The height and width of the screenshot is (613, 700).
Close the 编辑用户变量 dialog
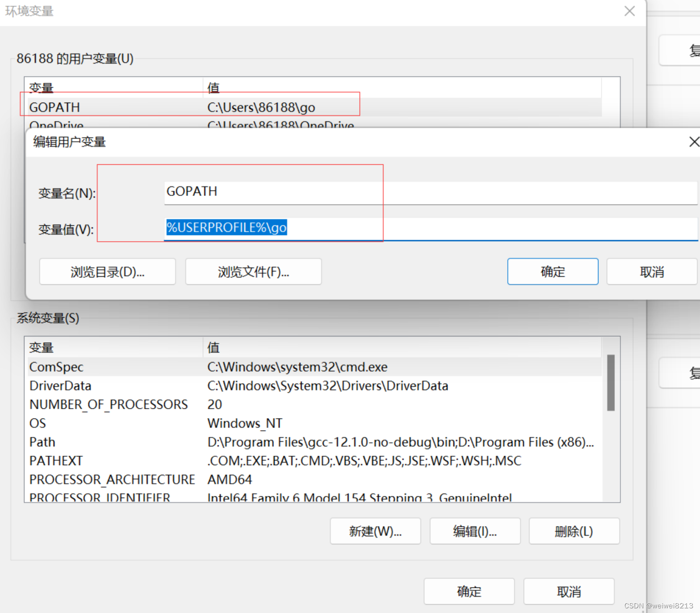point(694,142)
